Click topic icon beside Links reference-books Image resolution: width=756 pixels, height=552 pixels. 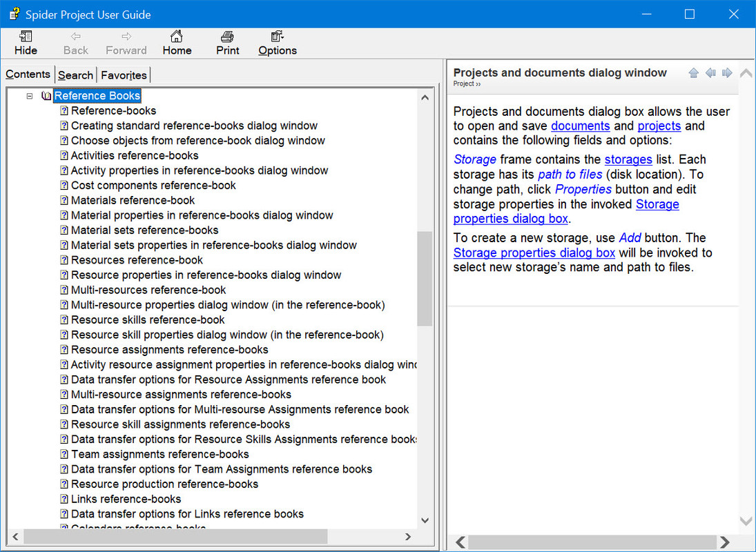64,499
